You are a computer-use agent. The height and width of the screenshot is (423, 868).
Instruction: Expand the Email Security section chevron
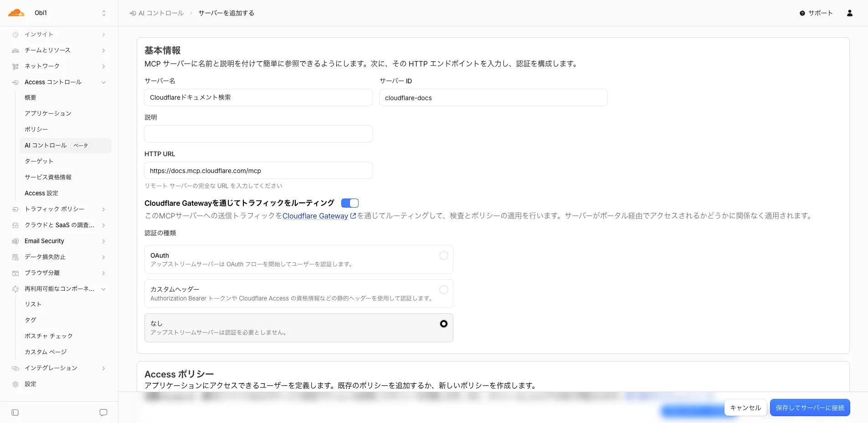103,241
